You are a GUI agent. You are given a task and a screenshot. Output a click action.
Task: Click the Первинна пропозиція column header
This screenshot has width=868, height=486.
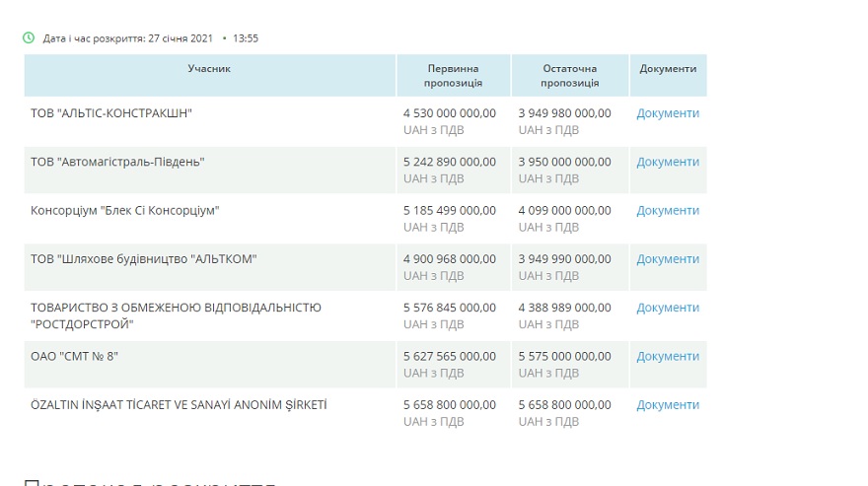pos(453,75)
